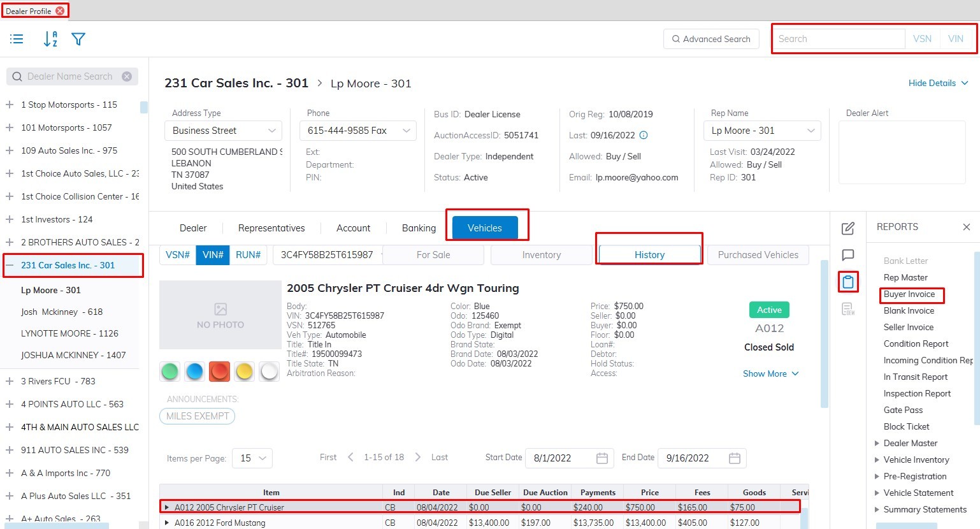Viewport: 980px width, 529px height.
Task: Expand the Dealer Master report group
Action: (x=877, y=444)
